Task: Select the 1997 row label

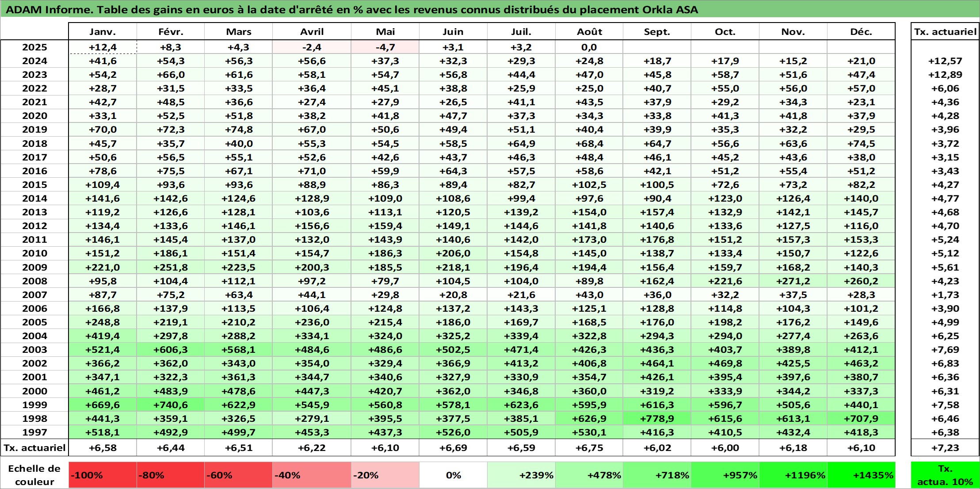Action: 34,432
